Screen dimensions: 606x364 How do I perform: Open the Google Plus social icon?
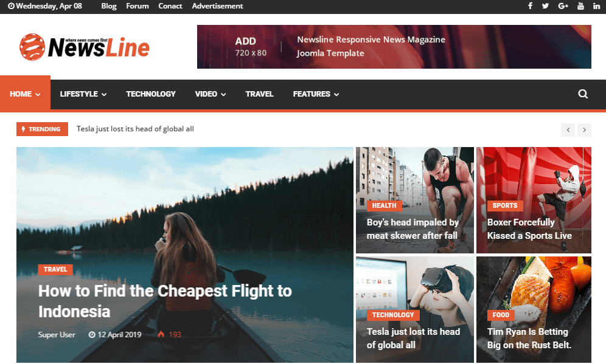[563, 6]
